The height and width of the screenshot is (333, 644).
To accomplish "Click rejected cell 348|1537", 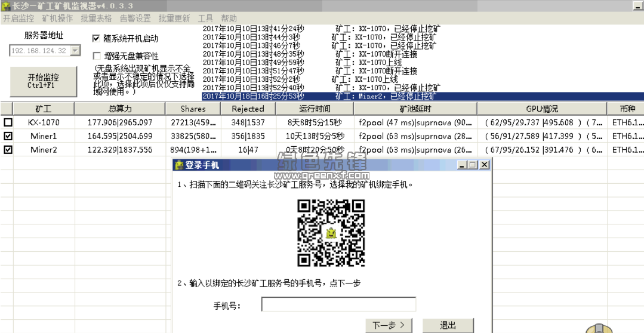I will pos(248,122).
